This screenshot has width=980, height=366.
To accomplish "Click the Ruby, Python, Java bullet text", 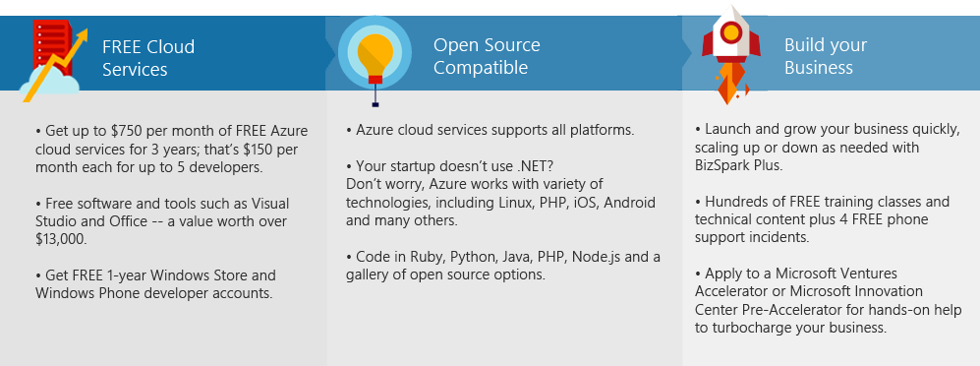I will pyautogui.click(x=503, y=266).
